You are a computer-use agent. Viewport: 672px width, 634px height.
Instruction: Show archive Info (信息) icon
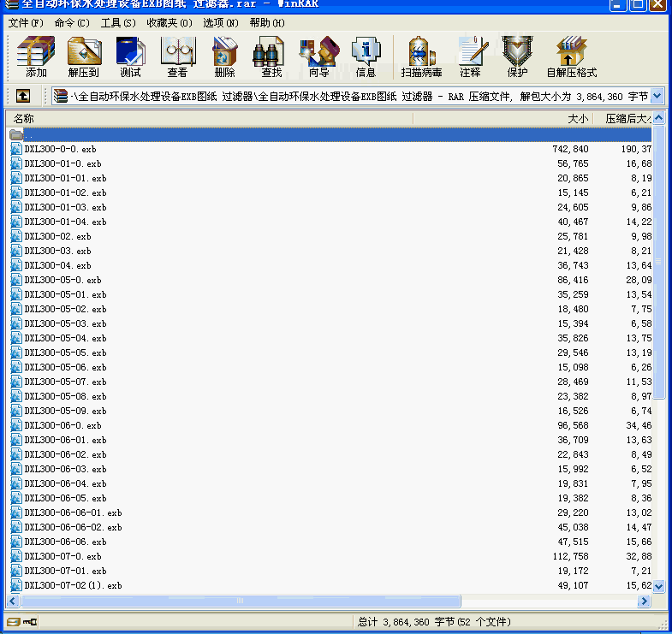[366, 56]
